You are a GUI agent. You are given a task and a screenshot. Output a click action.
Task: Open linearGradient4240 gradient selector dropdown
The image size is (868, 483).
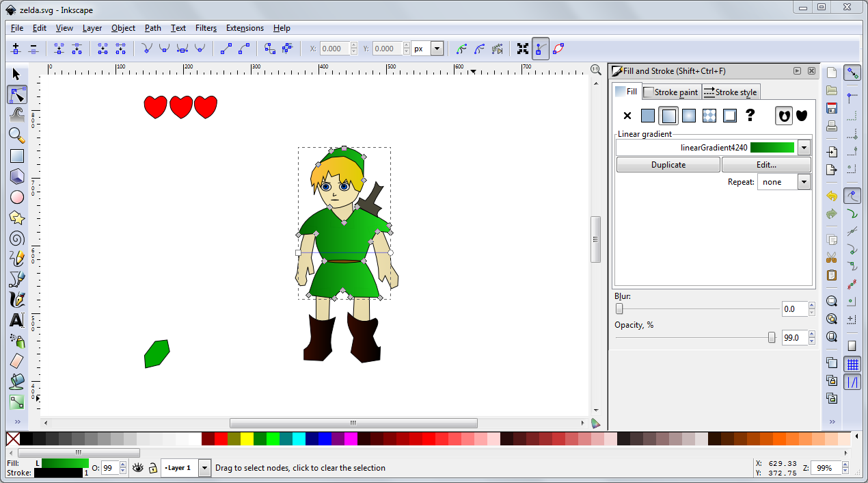coord(804,147)
